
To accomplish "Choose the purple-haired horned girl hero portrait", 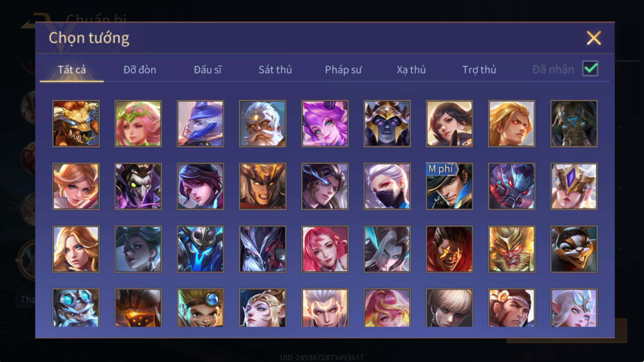I will pyautogui.click(x=325, y=123).
